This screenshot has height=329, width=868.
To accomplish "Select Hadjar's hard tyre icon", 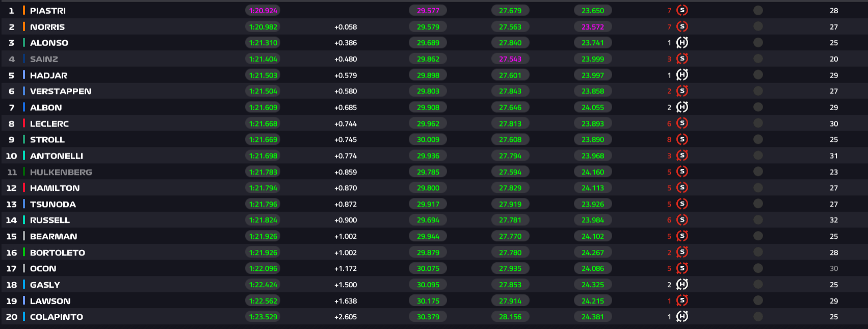I will click(x=682, y=75).
